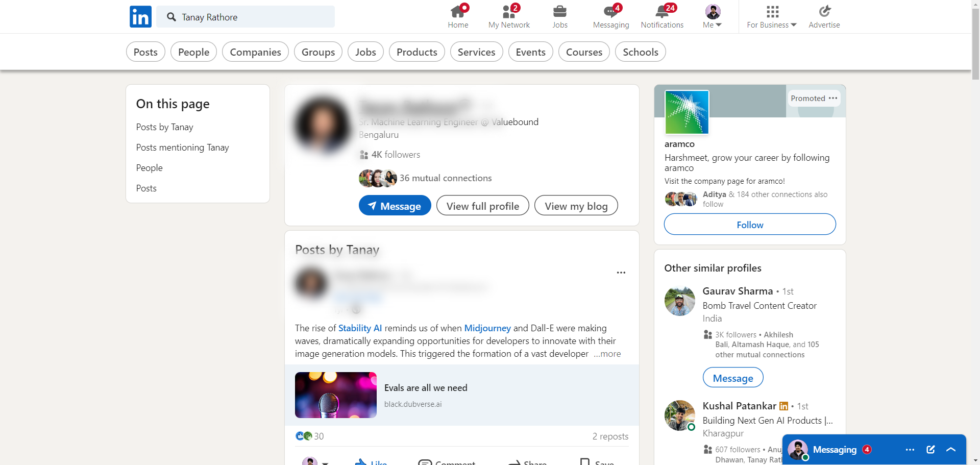Click the search field with Tanay Rathore
The image size is (980, 465).
click(x=246, y=17)
